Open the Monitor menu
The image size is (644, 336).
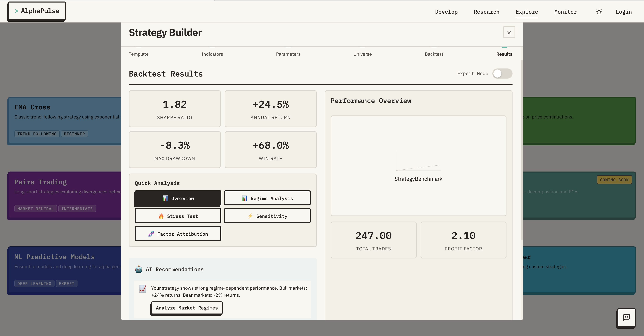[566, 12]
